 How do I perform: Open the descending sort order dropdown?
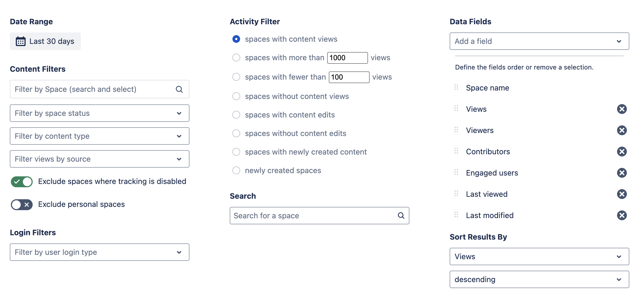[x=539, y=279]
